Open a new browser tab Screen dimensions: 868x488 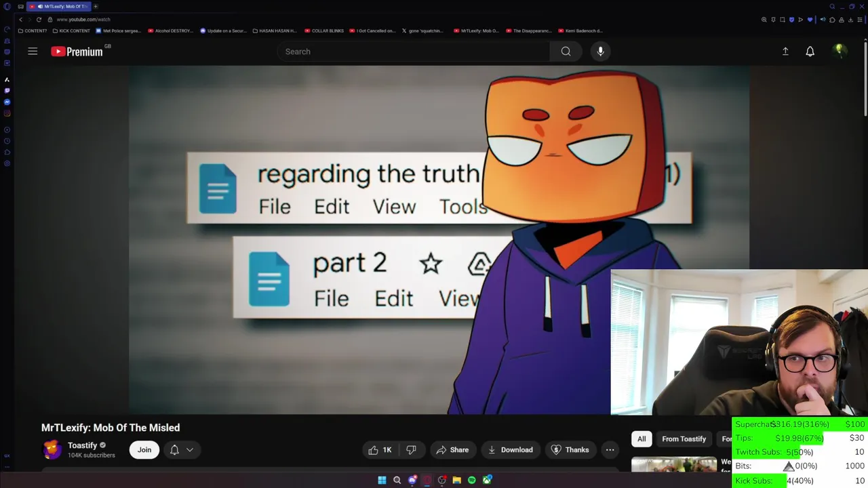96,6
